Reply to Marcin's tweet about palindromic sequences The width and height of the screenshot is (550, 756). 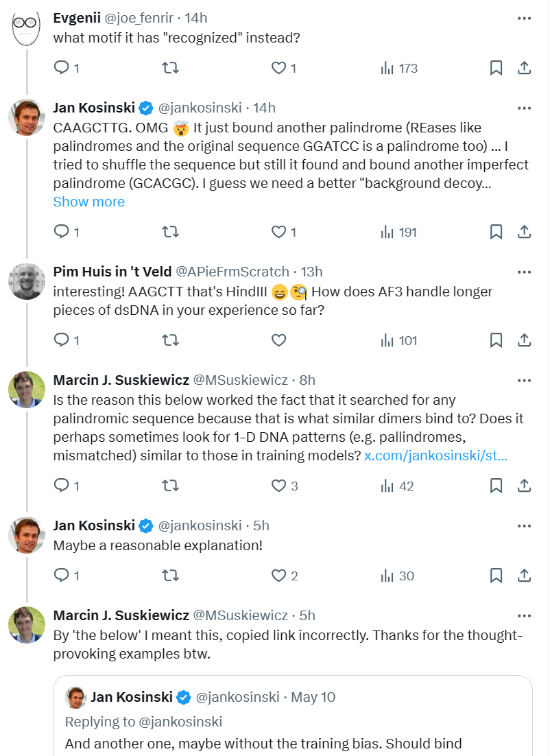66,486
